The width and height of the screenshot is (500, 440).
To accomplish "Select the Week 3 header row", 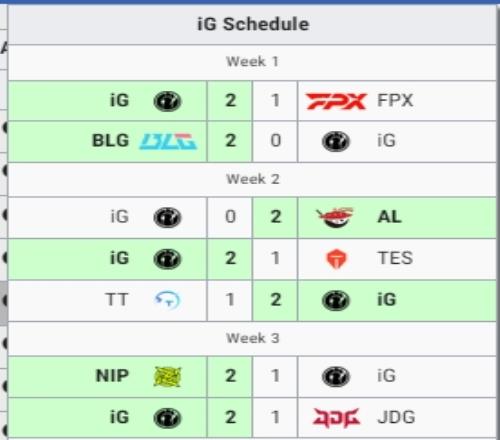I will pos(252,339).
